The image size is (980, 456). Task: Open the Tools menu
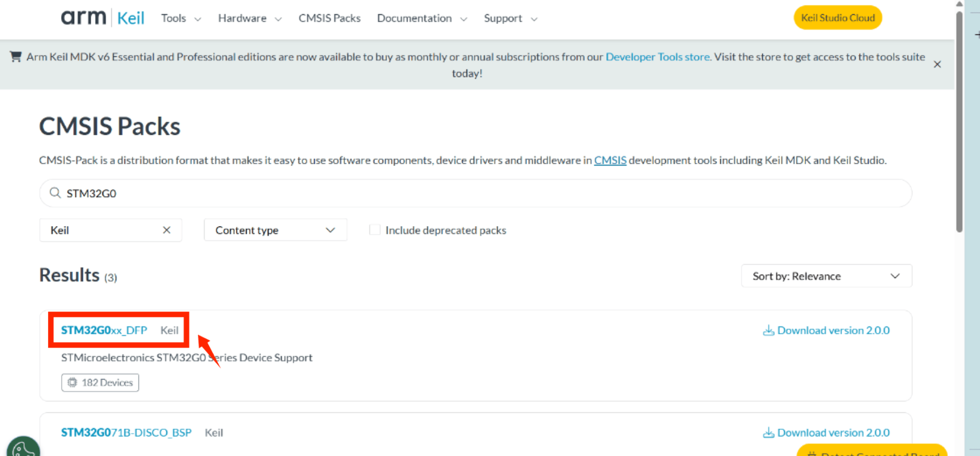coord(181,18)
